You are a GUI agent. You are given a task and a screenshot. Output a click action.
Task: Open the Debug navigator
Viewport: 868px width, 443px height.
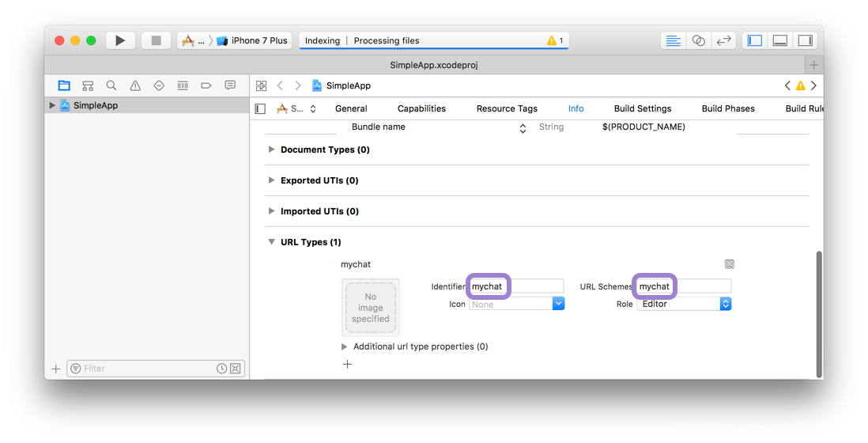click(183, 85)
